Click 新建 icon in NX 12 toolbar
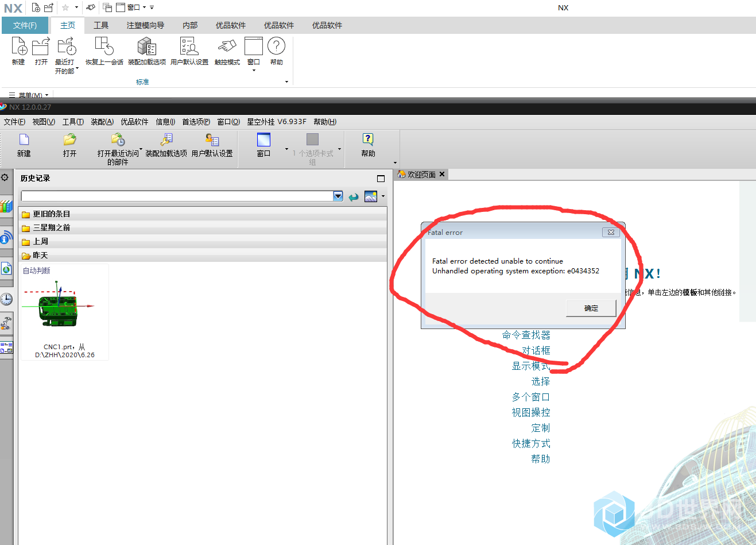This screenshot has width=756, height=545. click(24, 140)
